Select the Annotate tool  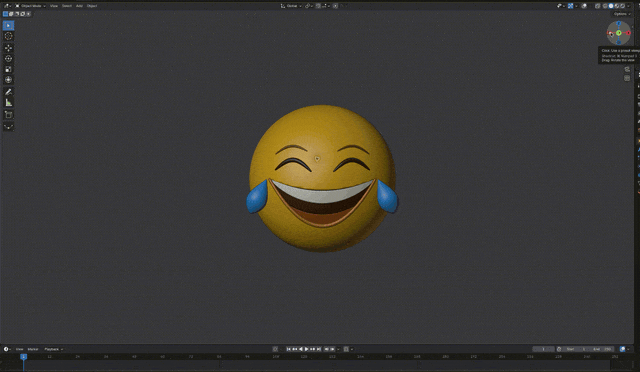8,91
